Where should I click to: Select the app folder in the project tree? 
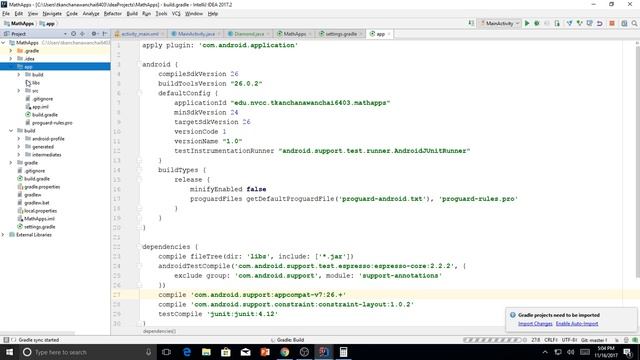(x=55, y=67)
